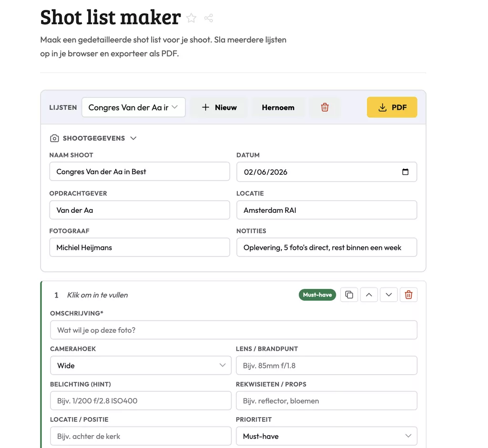Viewport: 488px width, 448px height.
Task: Edit the Opdrachtgever field Van der Aa
Action: coord(140,210)
